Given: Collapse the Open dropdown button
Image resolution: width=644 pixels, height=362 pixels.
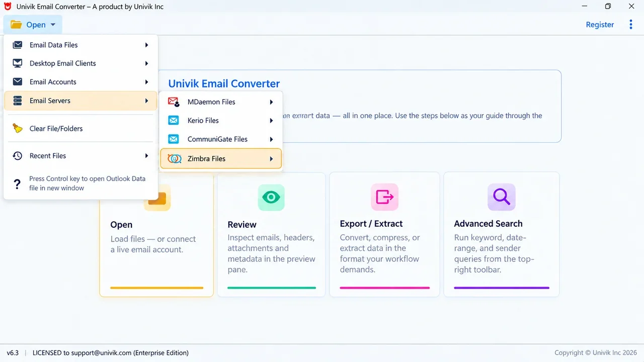Looking at the screenshot, I should click(x=33, y=25).
